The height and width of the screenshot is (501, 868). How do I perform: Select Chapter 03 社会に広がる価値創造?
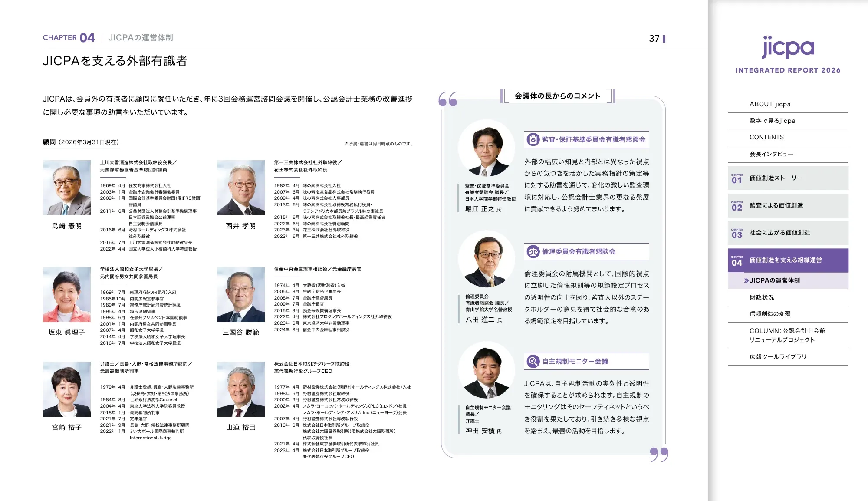tap(788, 233)
